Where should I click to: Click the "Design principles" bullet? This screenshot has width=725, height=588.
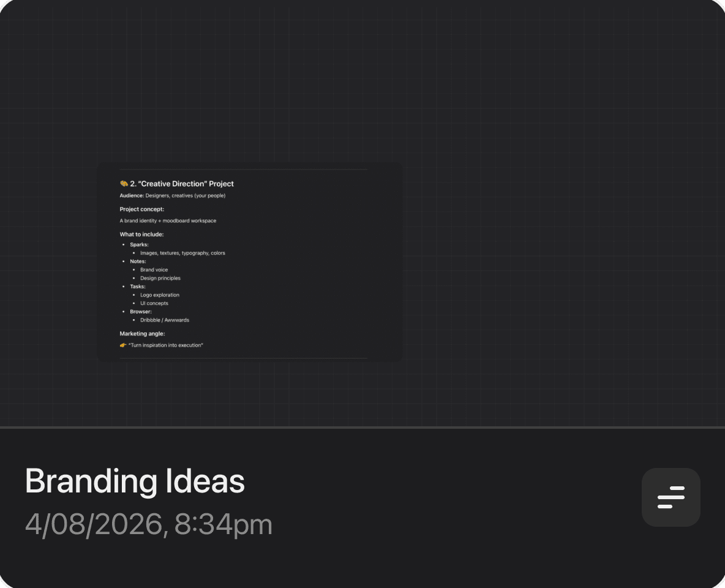pyautogui.click(x=160, y=278)
